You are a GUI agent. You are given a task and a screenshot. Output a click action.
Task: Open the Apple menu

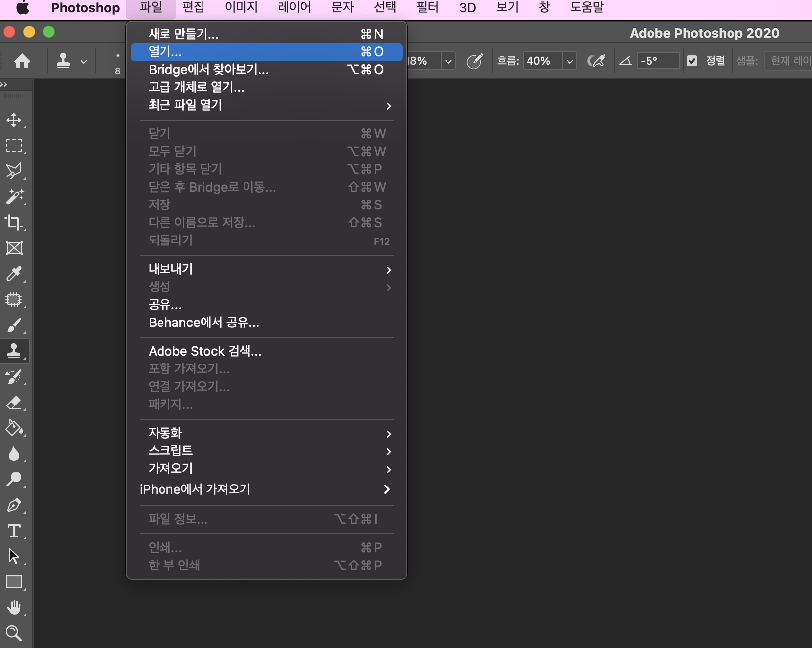[x=23, y=8]
